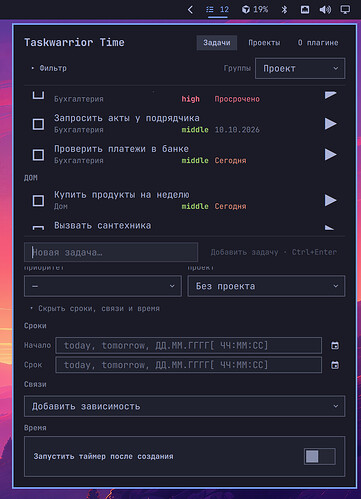Image resolution: width=361 pixels, height=499 pixels.
Task: Open the Добавить зависимость dropdown
Action: 184,406
